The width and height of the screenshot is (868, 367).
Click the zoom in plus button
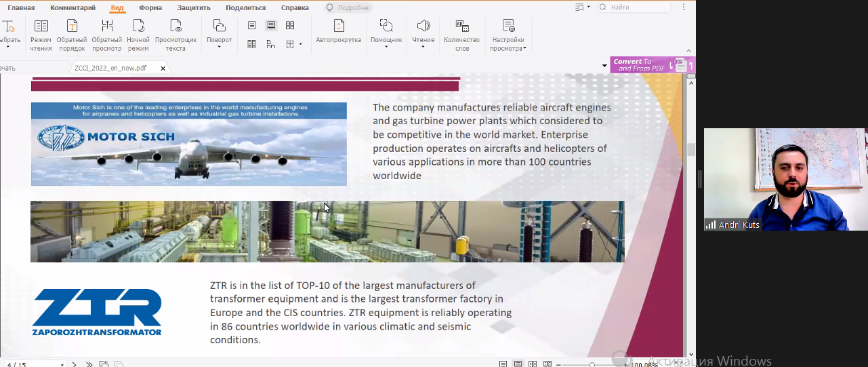click(626, 365)
